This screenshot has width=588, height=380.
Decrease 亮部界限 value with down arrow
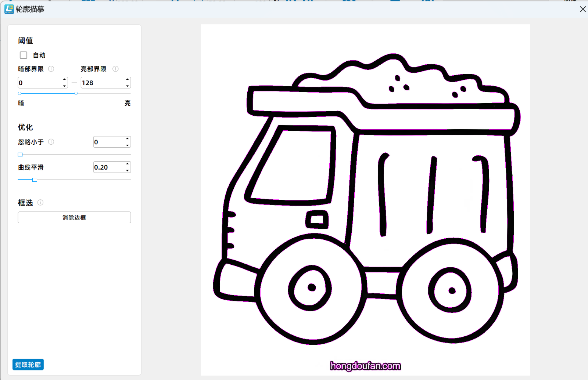pos(127,86)
